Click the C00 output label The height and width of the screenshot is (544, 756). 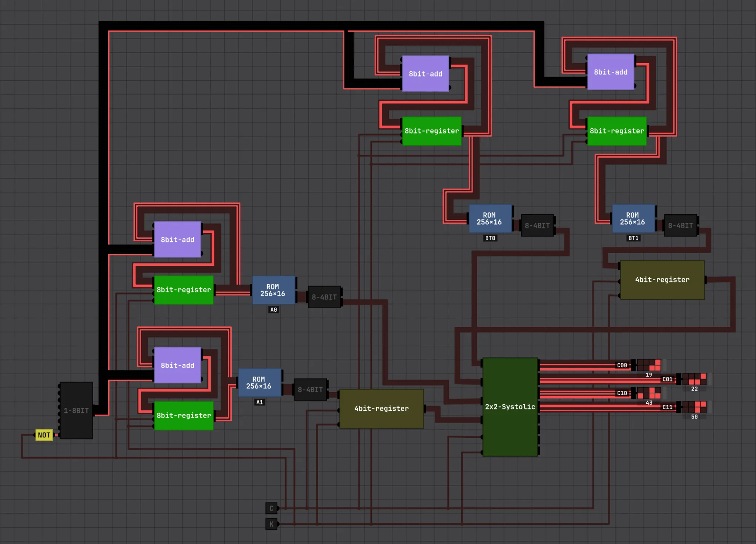point(622,365)
